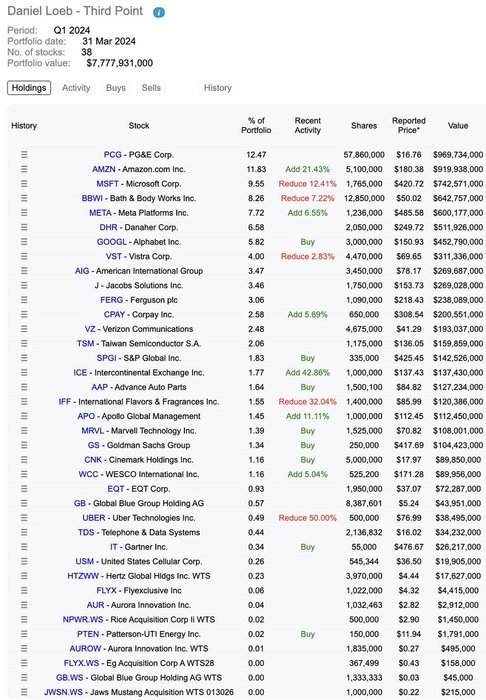Image resolution: width=486 pixels, height=700 pixels.
Task: Open the BBWI ticker link
Action: coord(92,198)
